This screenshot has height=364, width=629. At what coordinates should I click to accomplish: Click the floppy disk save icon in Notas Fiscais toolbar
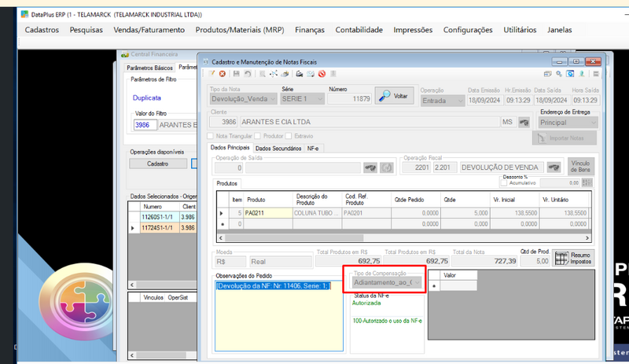237,74
